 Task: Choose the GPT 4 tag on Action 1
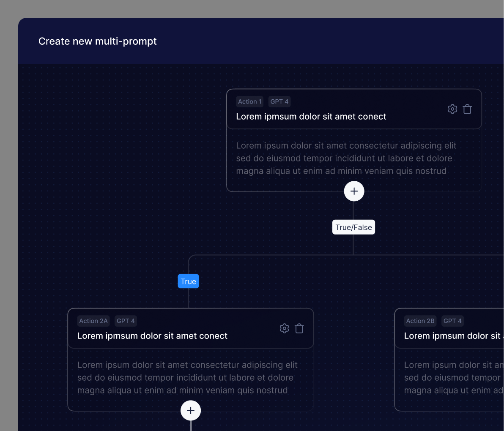[x=279, y=102]
